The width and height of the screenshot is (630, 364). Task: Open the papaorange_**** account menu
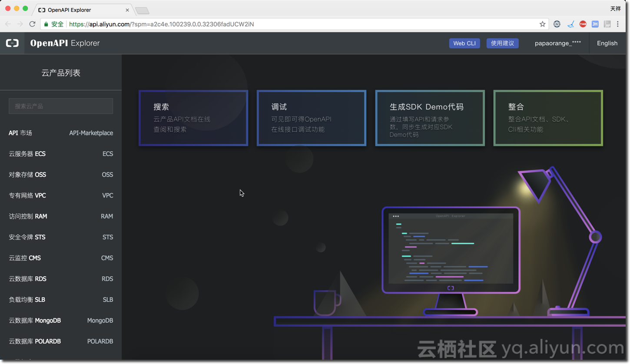(558, 43)
